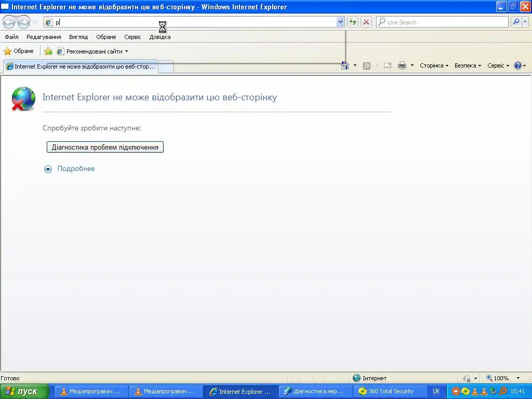Switch to first Медіапрогравач taskbar window
The width and height of the screenshot is (532, 399).
(x=91, y=392)
